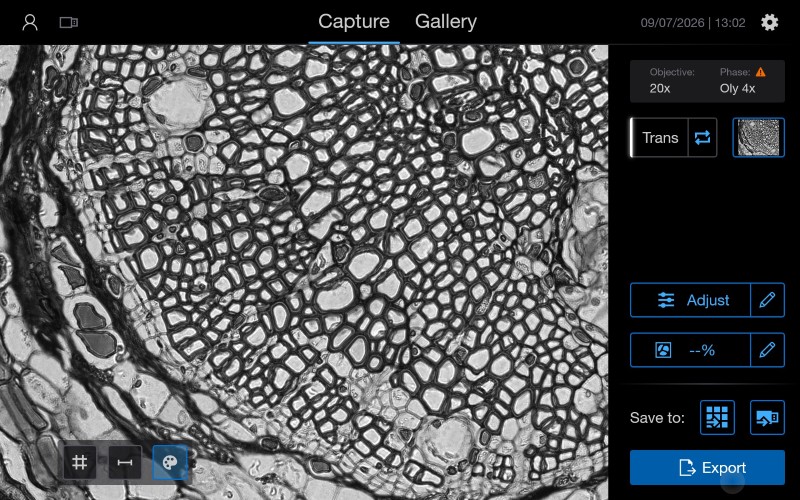800x500 pixels.
Task: Toggle the grid overlay icon
Action: coord(80,462)
